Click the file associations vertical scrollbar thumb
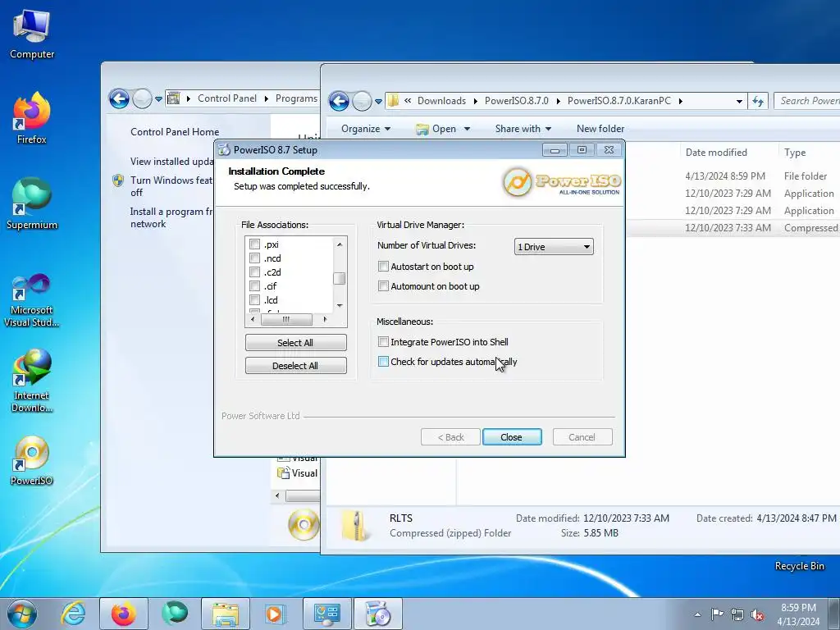 coord(339,279)
